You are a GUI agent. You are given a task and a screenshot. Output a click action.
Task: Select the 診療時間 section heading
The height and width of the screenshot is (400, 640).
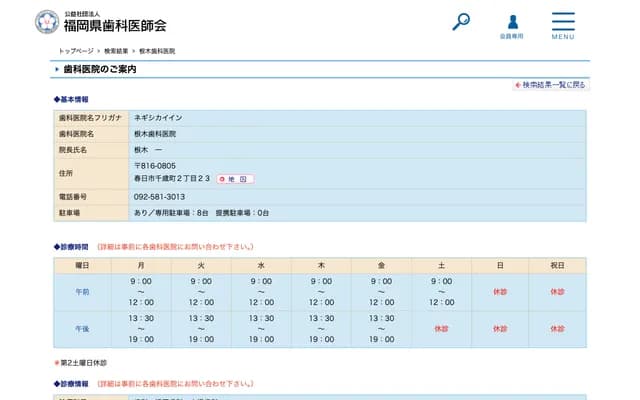tap(72, 246)
